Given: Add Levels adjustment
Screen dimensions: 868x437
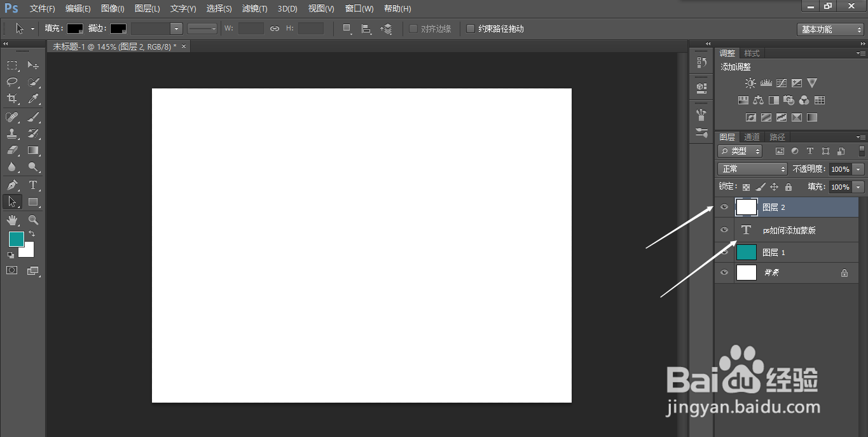Looking at the screenshot, I should (766, 83).
